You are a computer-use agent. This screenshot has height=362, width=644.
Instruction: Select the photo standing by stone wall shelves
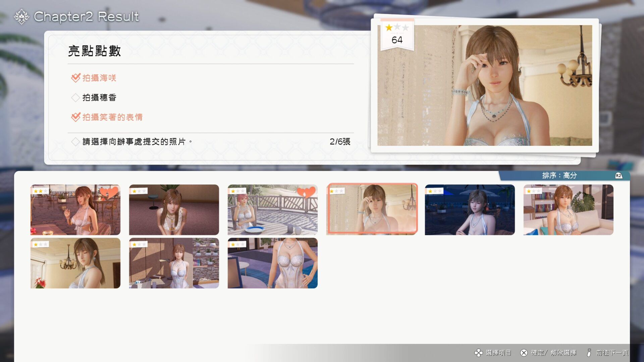(x=174, y=263)
